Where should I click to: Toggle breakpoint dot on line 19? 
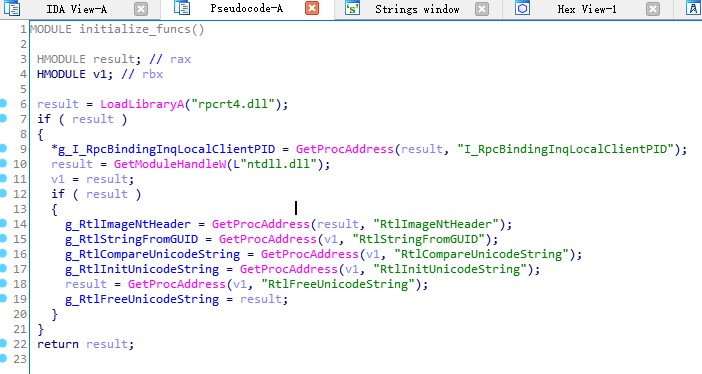[3, 298]
